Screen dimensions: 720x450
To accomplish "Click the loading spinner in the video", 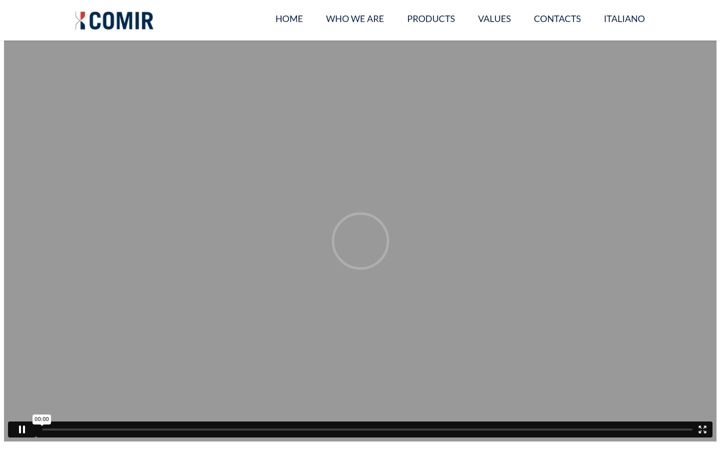I will point(360,241).
